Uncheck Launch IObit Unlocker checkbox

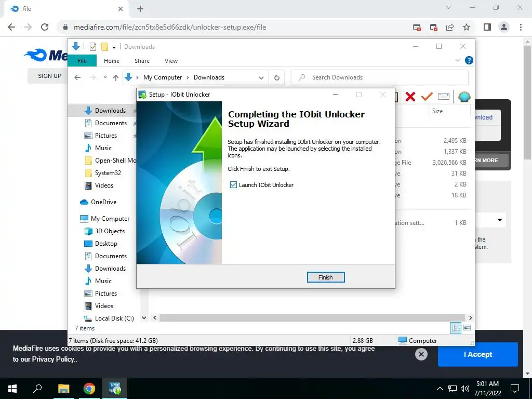click(233, 184)
